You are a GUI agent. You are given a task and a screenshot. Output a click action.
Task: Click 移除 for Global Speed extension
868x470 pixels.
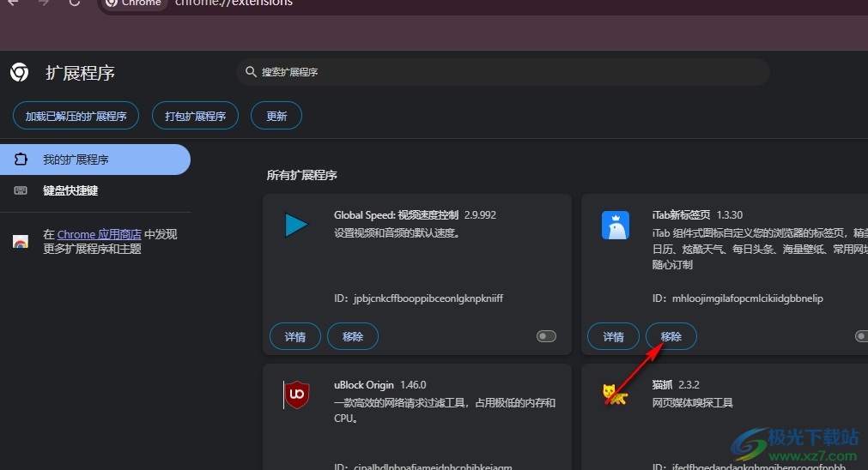click(x=353, y=336)
